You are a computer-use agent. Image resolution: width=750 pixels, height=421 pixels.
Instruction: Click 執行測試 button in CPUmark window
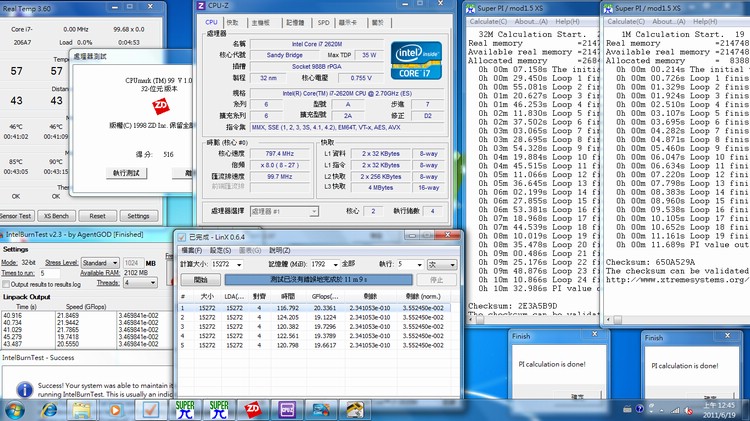(x=126, y=173)
